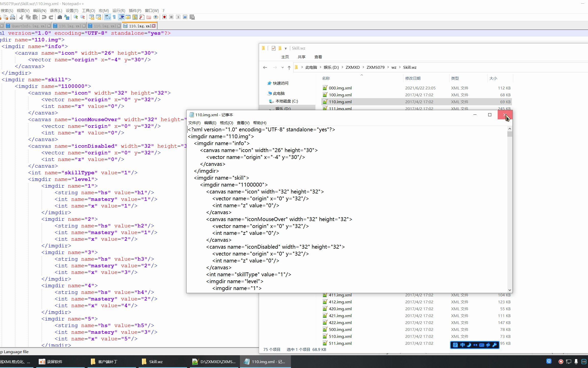Start macro recording with red record icon
Viewport: 588px width, 368px height.
(164, 17)
